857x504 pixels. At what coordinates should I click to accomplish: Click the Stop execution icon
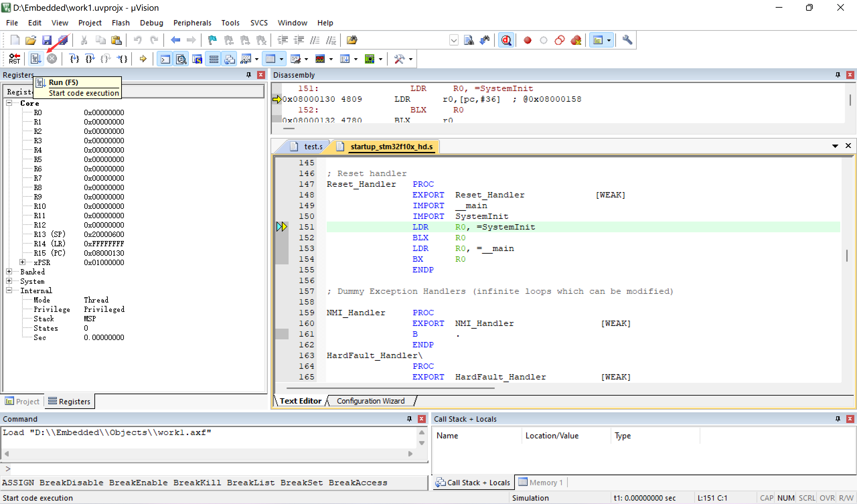(x=52, y=59)
